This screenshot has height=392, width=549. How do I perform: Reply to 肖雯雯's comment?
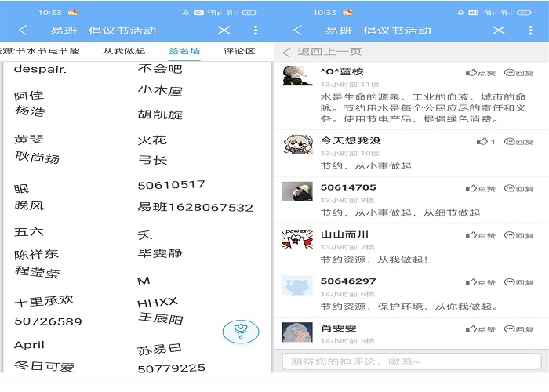coord(519,328)
